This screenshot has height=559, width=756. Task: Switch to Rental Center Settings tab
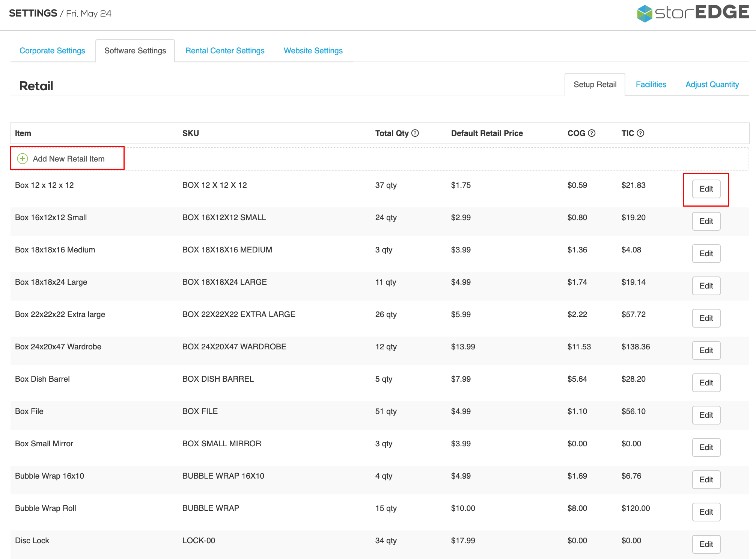coord(225,51)
